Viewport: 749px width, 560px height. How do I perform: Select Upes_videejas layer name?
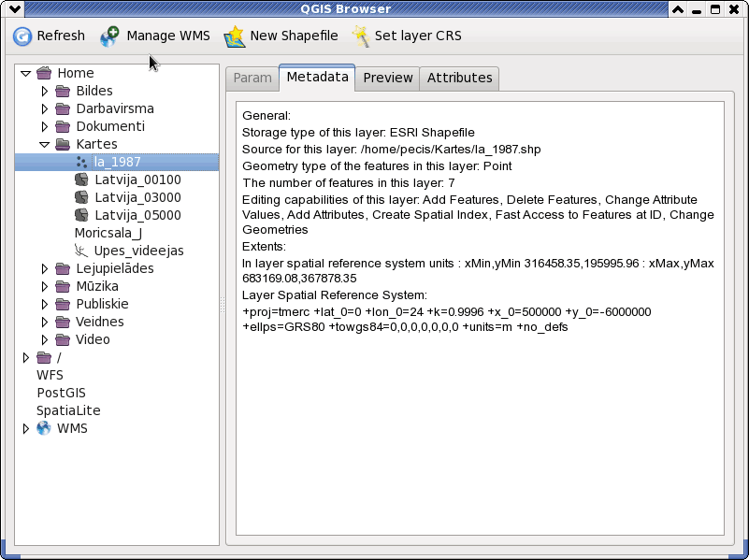click(138, 251)
